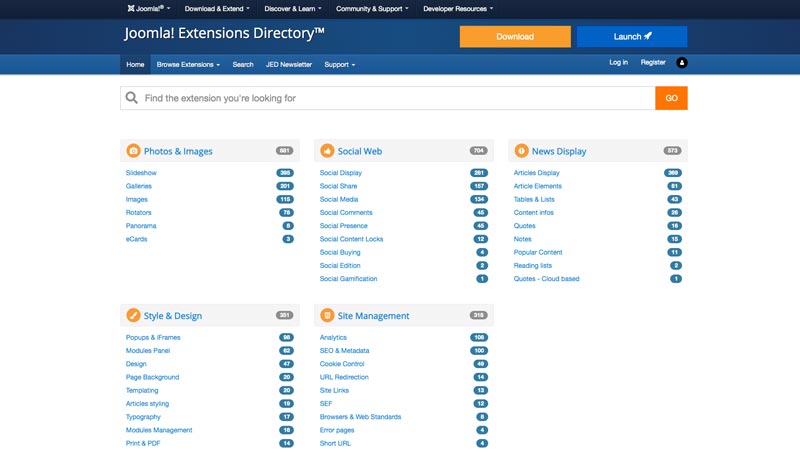Open the Support dropdown menu
Image resolution: width=800 pixels, height=453 pixels.
coord(340,64)
